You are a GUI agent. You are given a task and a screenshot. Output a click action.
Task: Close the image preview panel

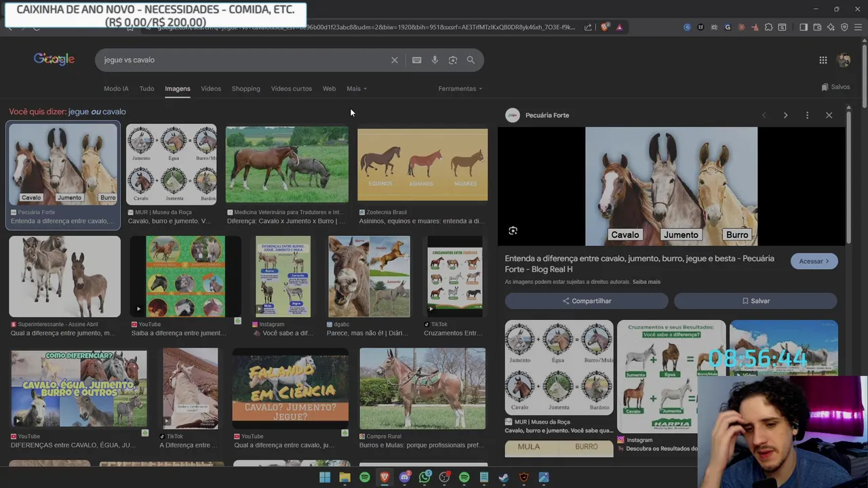click(x=829, y=115)
